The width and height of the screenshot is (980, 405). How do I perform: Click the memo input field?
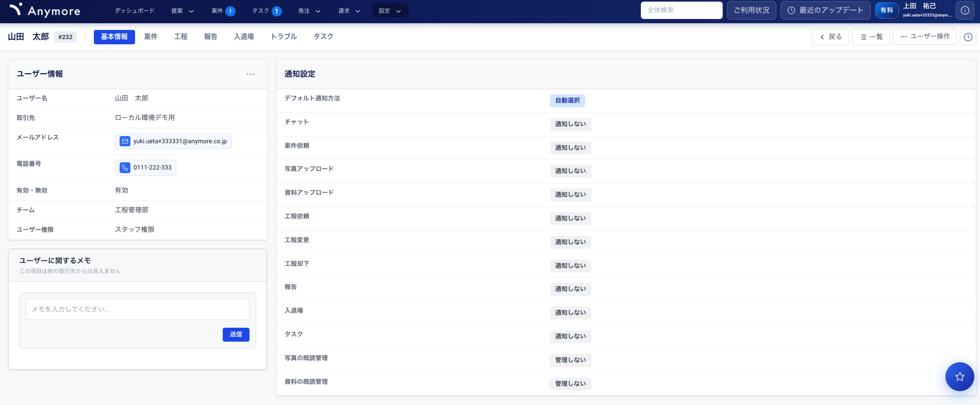[137, 309]
